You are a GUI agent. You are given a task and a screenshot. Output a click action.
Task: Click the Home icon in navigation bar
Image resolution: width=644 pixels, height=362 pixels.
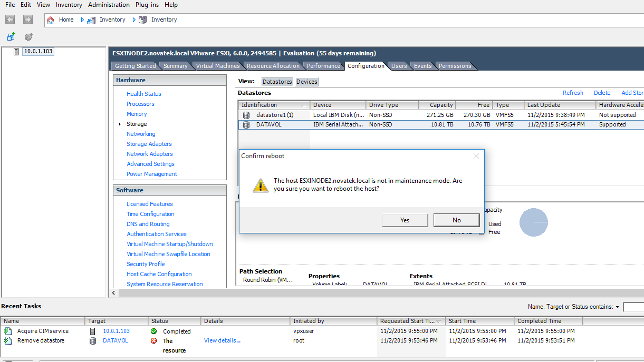51,20
